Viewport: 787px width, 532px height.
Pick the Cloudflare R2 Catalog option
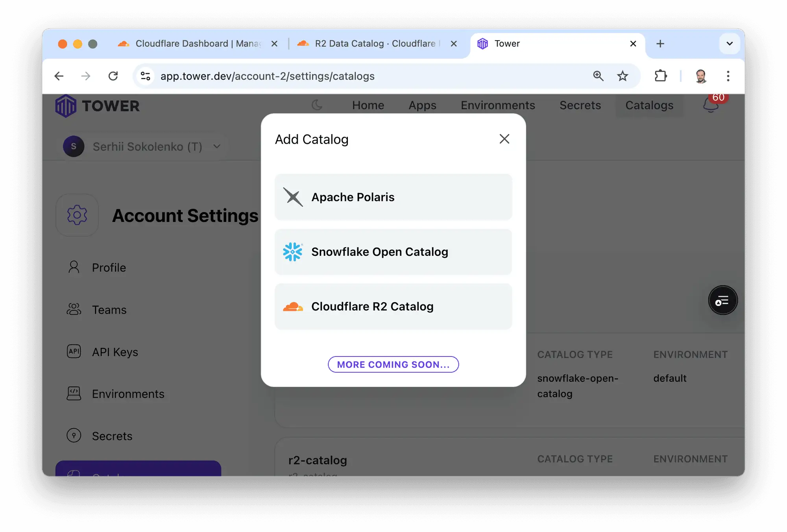[393, 306]
